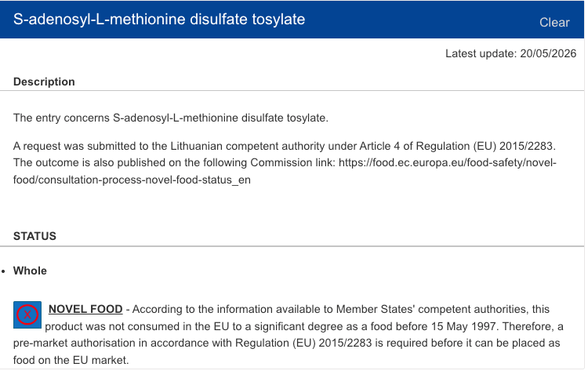Open the NOVEL FOOD underlined link
The width and height of the screenshot is (588, 378).
point(85,309)
